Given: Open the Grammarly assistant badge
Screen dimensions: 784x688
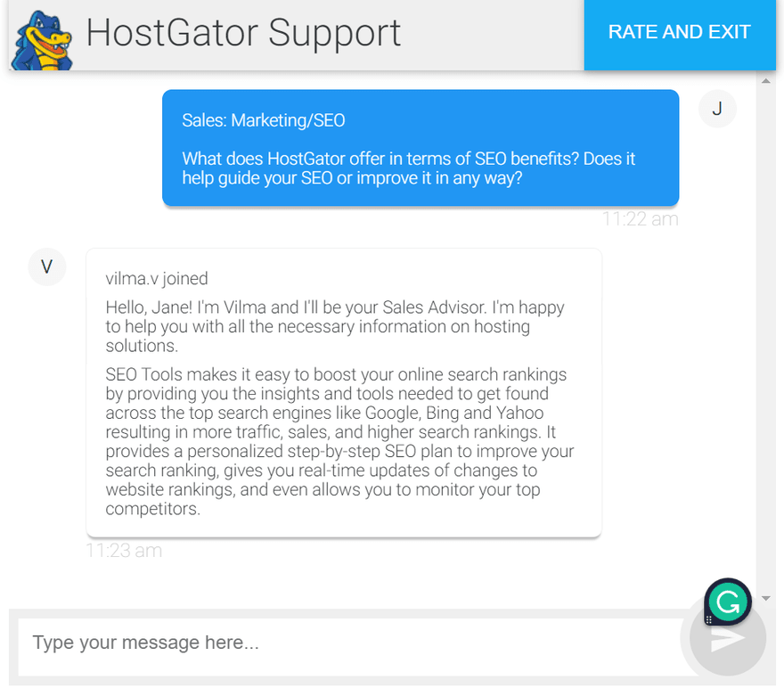Looking at the screenshot, I should coord(728,602).
